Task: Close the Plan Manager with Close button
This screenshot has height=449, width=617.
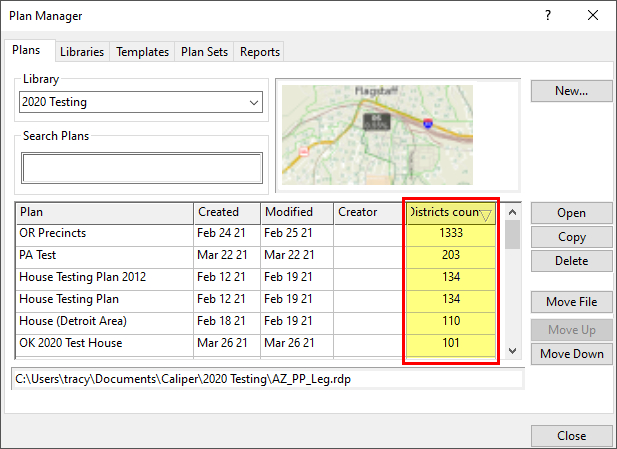Action: pyautogui.click(x=571, y=436)
